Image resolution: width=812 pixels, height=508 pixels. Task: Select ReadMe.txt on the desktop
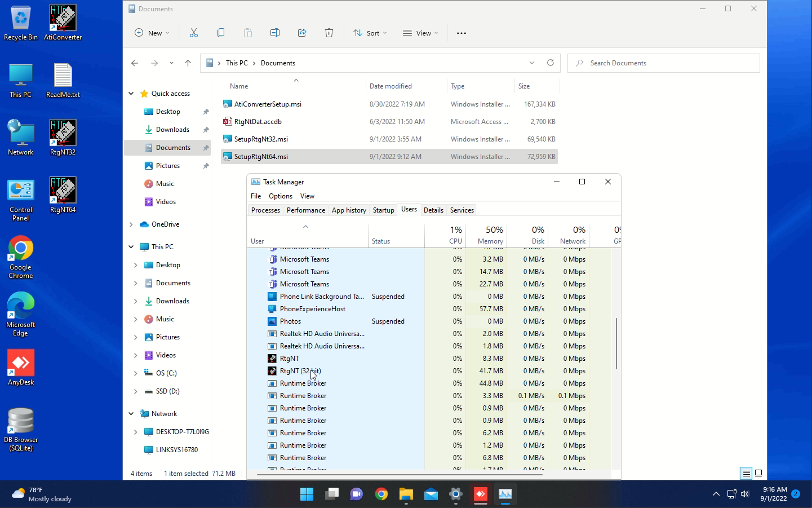point(63,80)
